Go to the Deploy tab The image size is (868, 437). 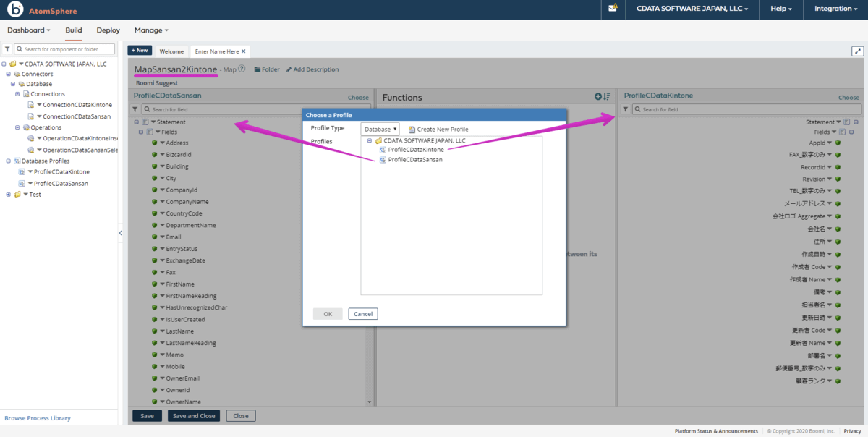(x=109, y=30)
